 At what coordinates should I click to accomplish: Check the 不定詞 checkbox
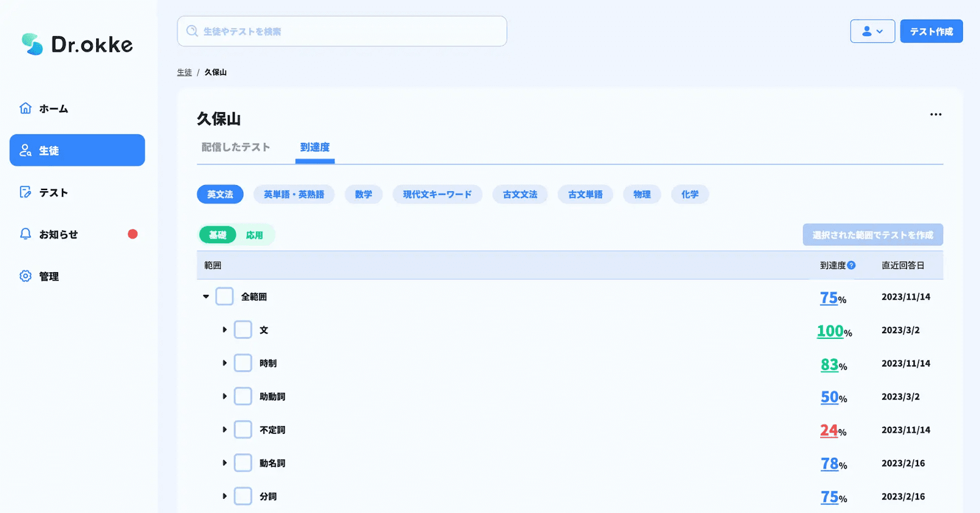click(x=243, y=430)
